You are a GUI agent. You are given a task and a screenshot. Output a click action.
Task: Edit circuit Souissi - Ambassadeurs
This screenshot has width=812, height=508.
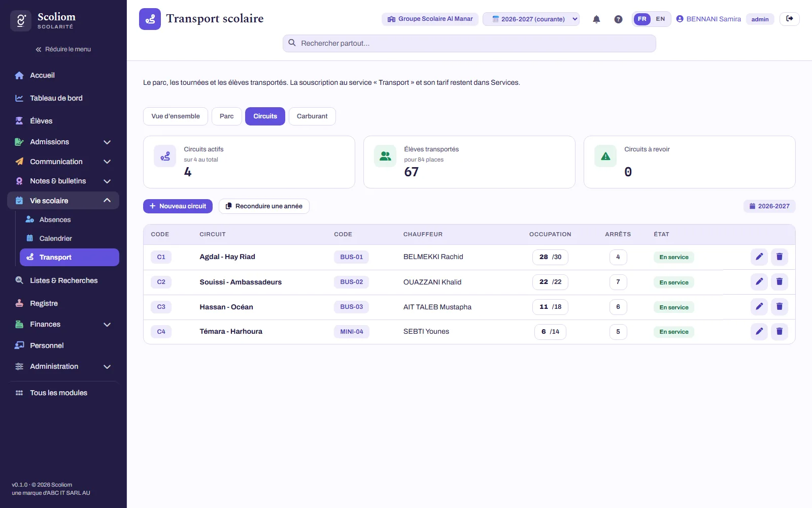(759, 282)
